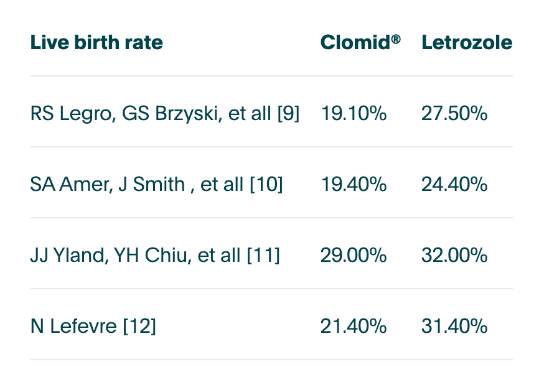
Task: Open citation [9] reference
Action: click(x=288, y=113)
